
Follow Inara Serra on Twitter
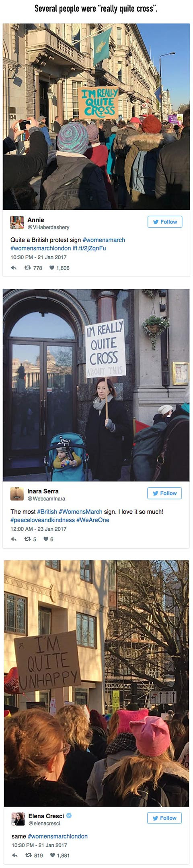(164, 493)
